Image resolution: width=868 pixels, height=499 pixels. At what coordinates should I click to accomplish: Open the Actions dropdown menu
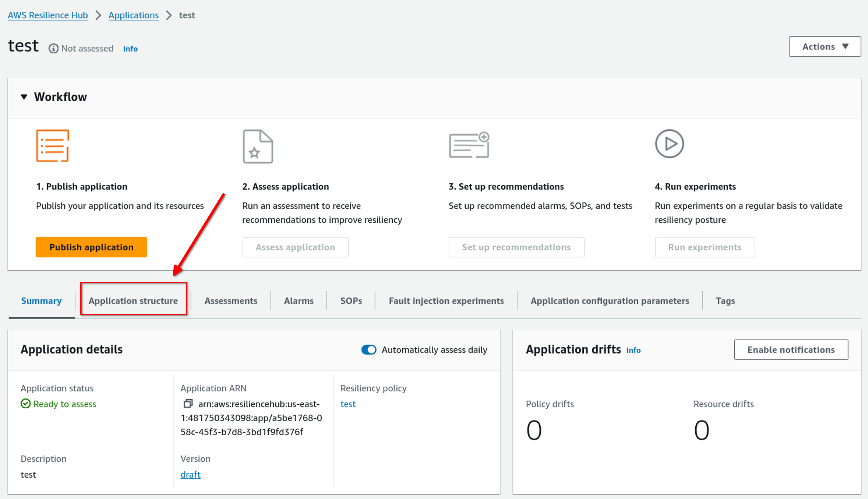pyautogui.click(x=825, y=46)
